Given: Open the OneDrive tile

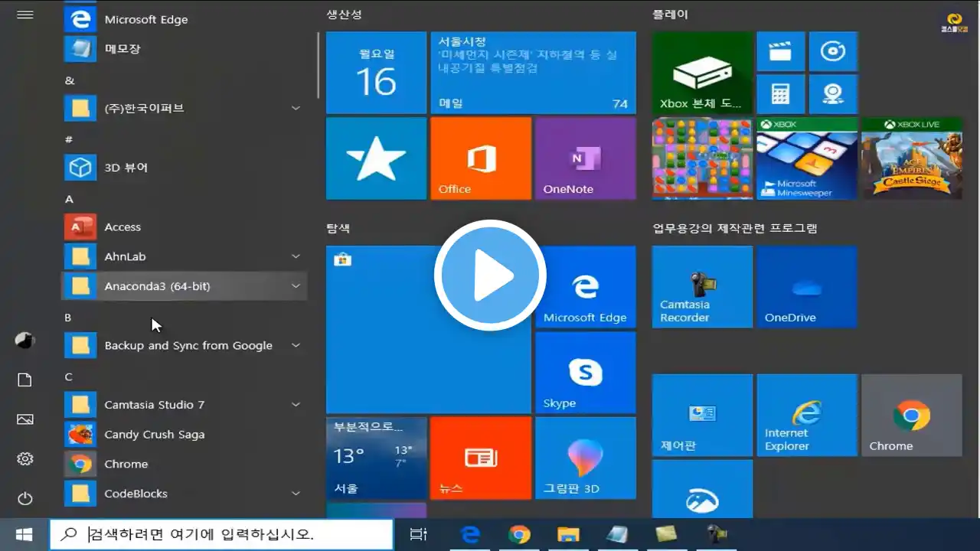Looking at the screenshot, I should 807,287.
